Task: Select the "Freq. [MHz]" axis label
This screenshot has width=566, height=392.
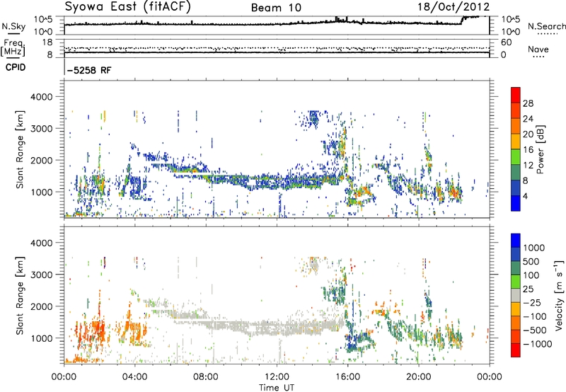Action: pyautogui.click(x=13, y=47)
